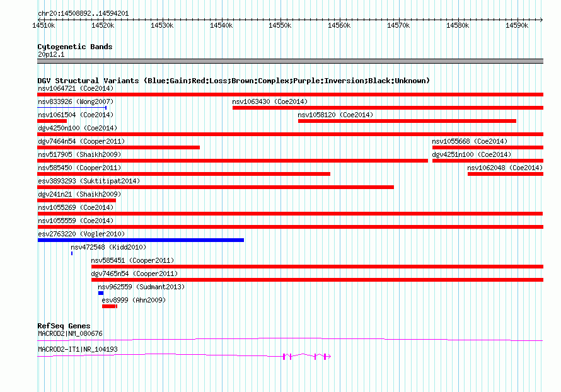Select the nsv1062048 Coe2014 variant
This screenshot has height=392, width=561.
pos(504,174)
